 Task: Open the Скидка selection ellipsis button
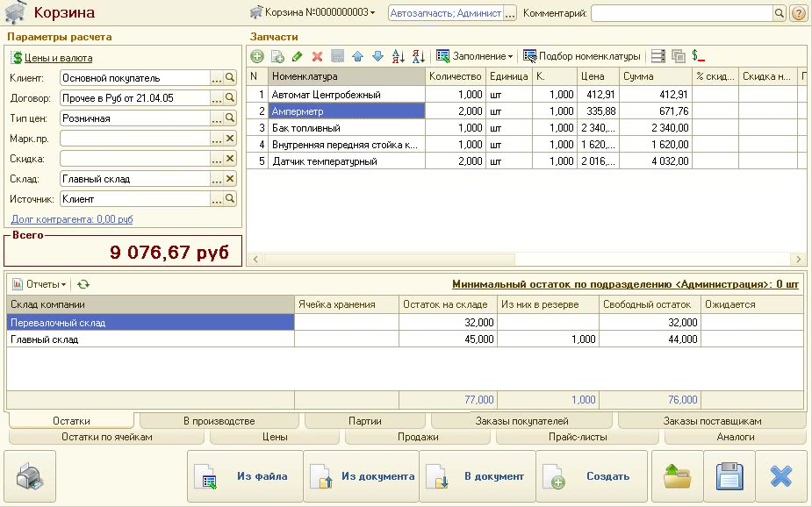[217, 158]
